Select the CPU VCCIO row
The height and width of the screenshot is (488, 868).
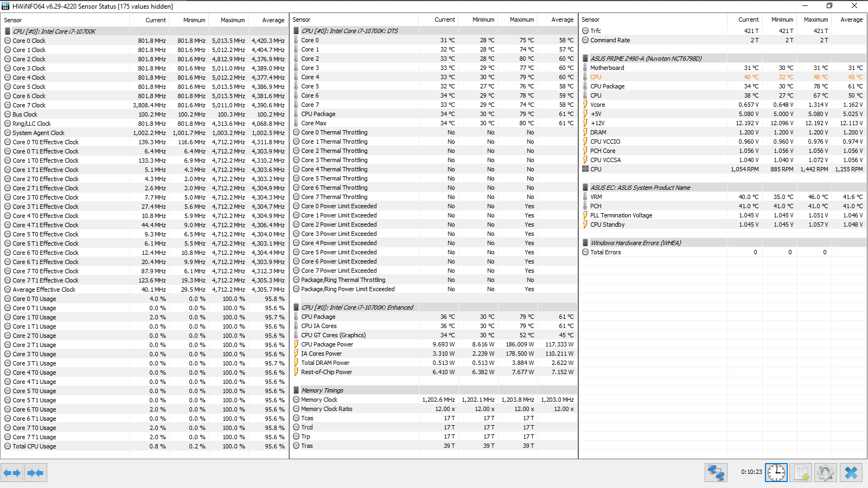[x=723, y=142]
